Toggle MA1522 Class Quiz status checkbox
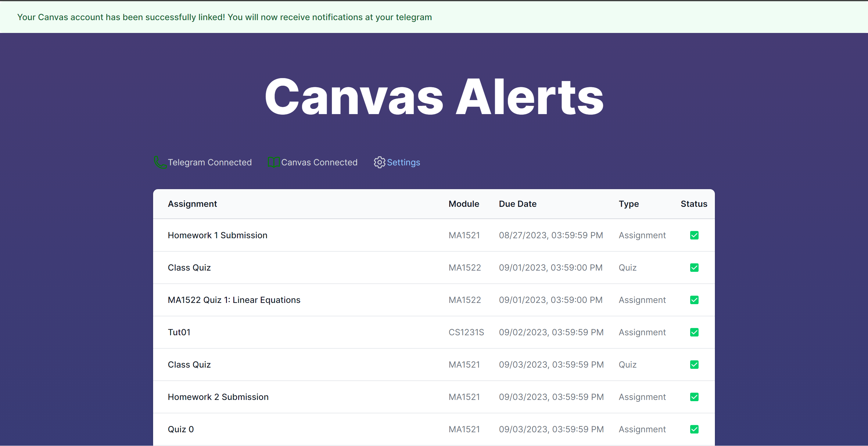Viewport: 868px width, 446px height. 694,268
